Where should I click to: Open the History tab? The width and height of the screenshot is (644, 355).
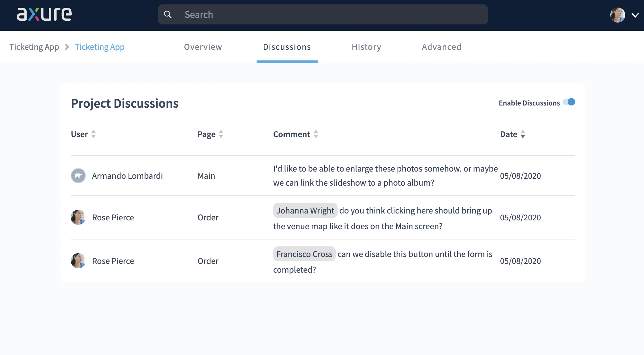pyautogui.click(x=366, y=47)
